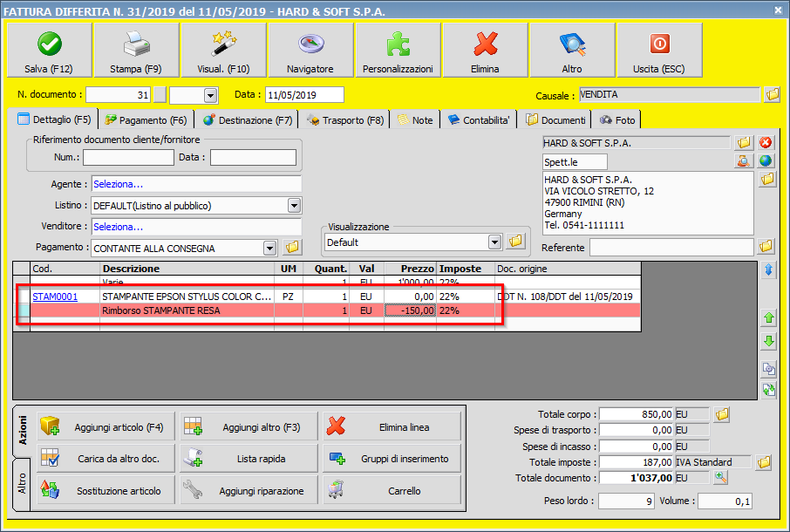Switch to Dettaglio (F5) tab

point(53,119)
